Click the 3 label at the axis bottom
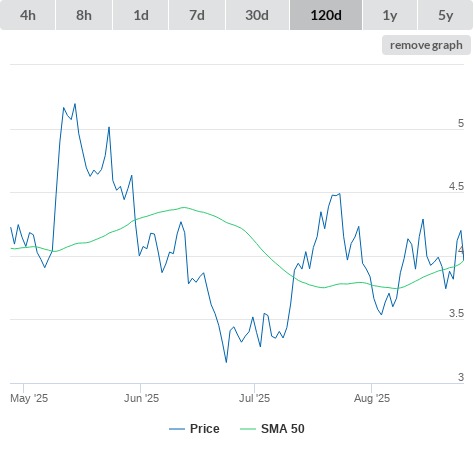Image resolution: width=474 pixels, height=455 pixels. coord(461,377)
